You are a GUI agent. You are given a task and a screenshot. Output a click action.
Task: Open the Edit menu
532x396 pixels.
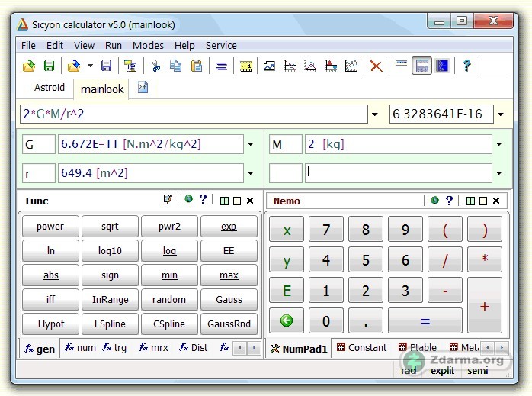[55, 45]
